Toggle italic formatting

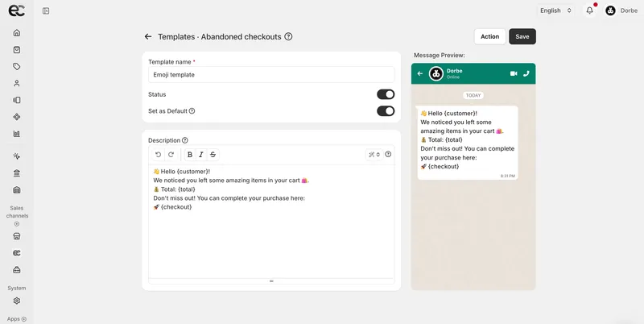pos(201,155)
